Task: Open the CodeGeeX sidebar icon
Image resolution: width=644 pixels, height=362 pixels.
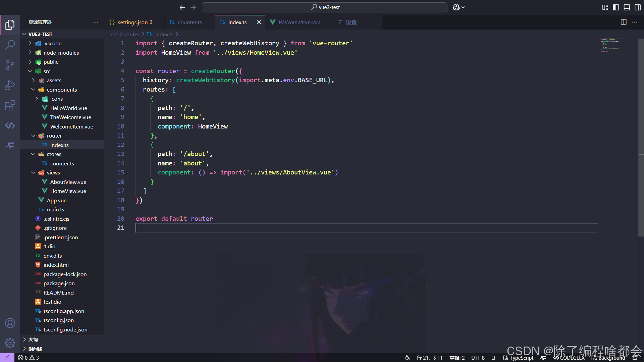Action: (x=10, y=125)
